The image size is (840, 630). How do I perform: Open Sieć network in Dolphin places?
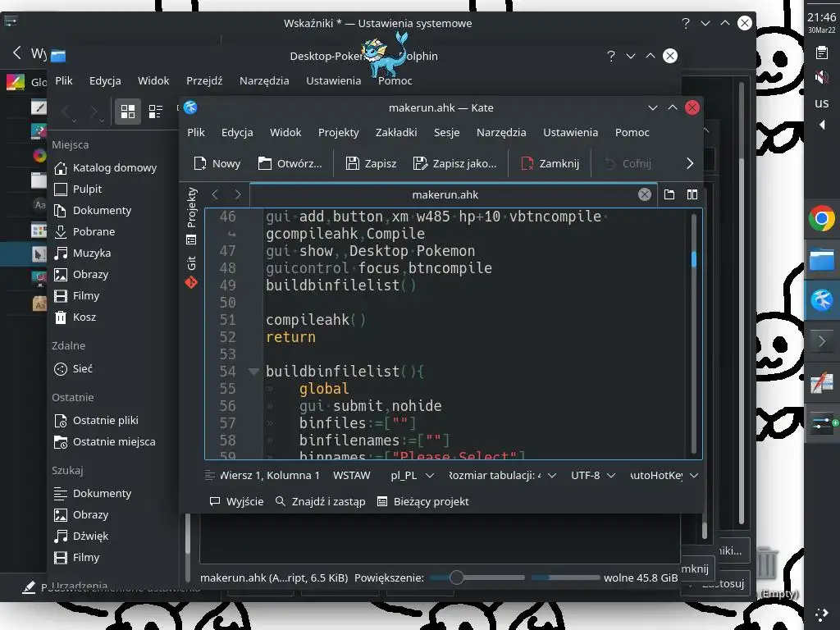[x=73, y=368]
